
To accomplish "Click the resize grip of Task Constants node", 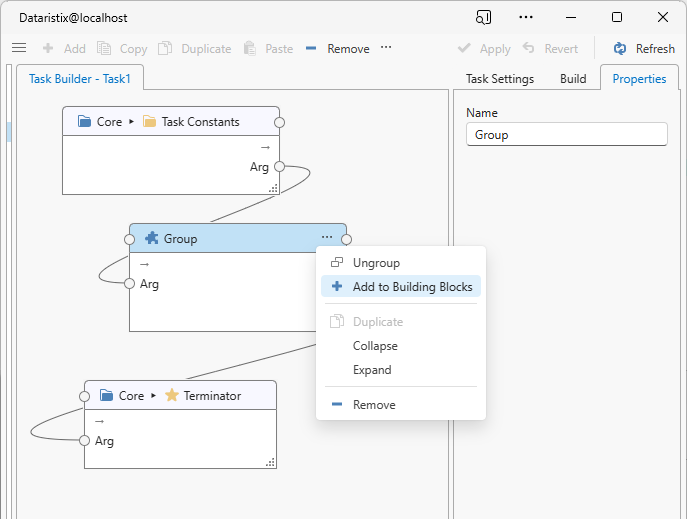I will tap(273, 187).
